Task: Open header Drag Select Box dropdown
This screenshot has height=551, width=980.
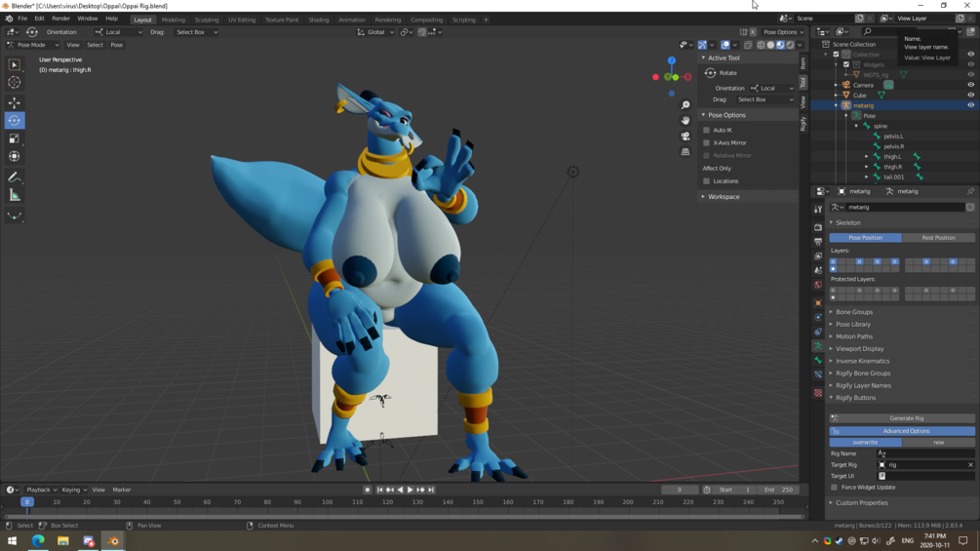Action: (196, 32)
